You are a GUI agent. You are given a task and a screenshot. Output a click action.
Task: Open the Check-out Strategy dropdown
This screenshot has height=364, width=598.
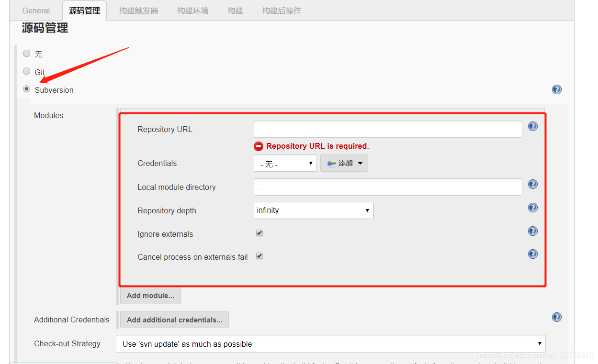click(x=331, y=344)
